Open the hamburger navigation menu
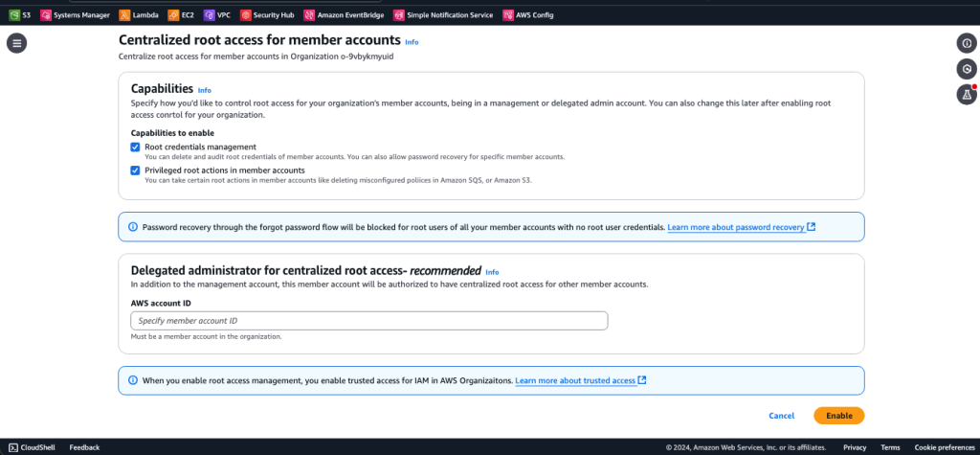The height and width of the screenshot is (455, 980). coord(16,43)
